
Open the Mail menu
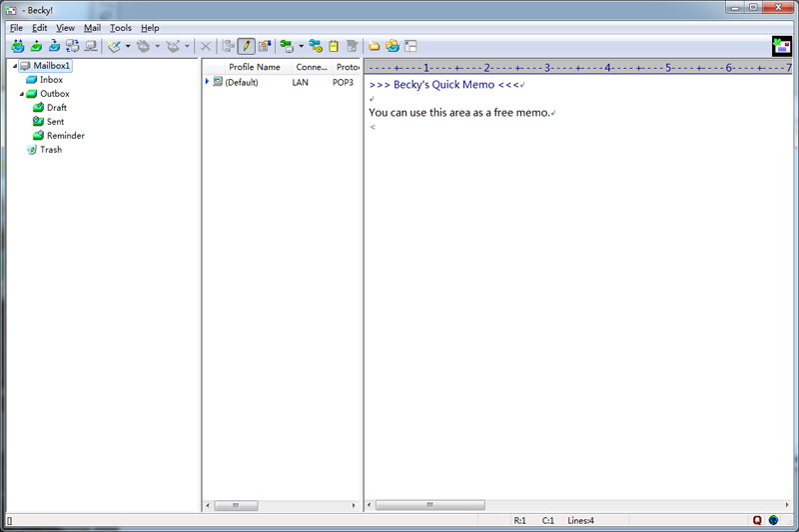tap(92, 28)
